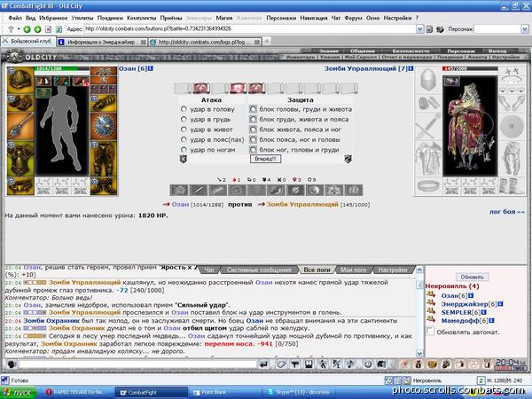This screenshot has height=399, width=532.
Task: Click the middle red effect scroll icon
Action: coord(239,88)
